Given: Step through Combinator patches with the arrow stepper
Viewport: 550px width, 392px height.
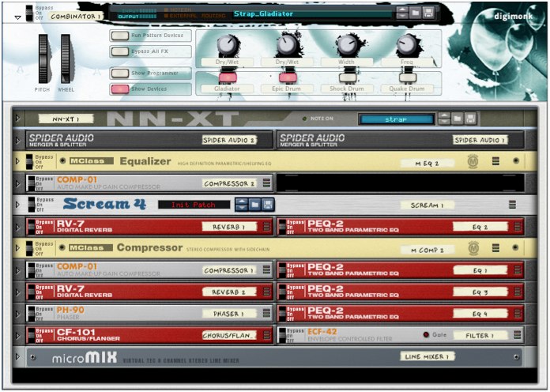Looking at the screenshot, I should point(402,13).
